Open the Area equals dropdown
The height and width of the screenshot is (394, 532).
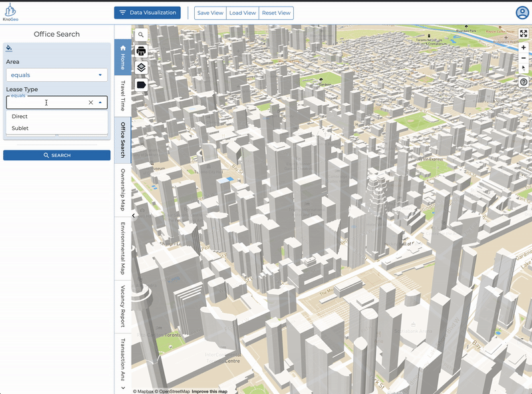(57, 75)
